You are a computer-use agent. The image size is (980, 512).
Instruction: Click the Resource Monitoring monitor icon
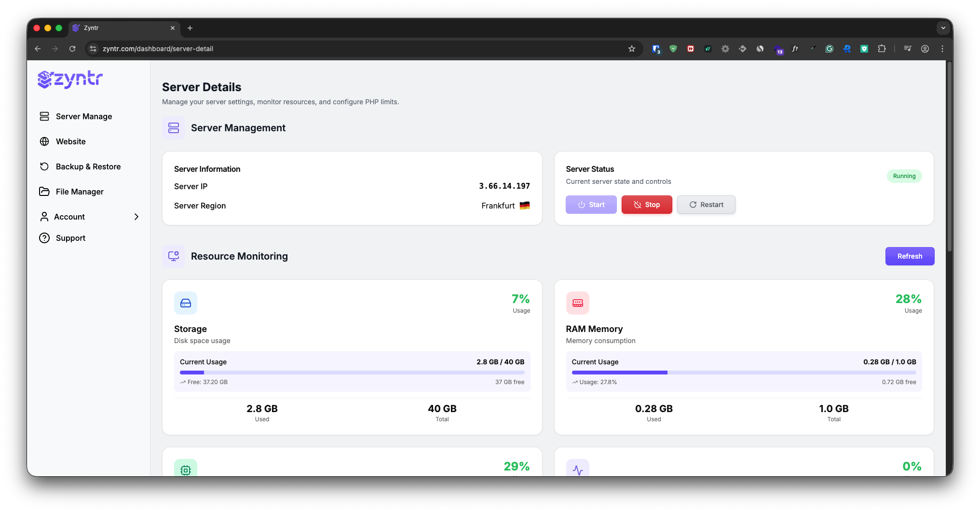[x=174, y=256]
